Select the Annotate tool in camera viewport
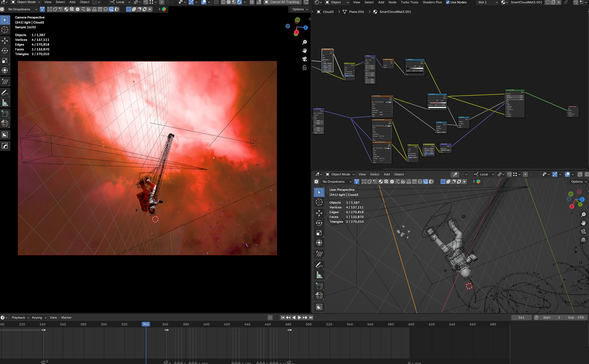 tap(5, 93)
